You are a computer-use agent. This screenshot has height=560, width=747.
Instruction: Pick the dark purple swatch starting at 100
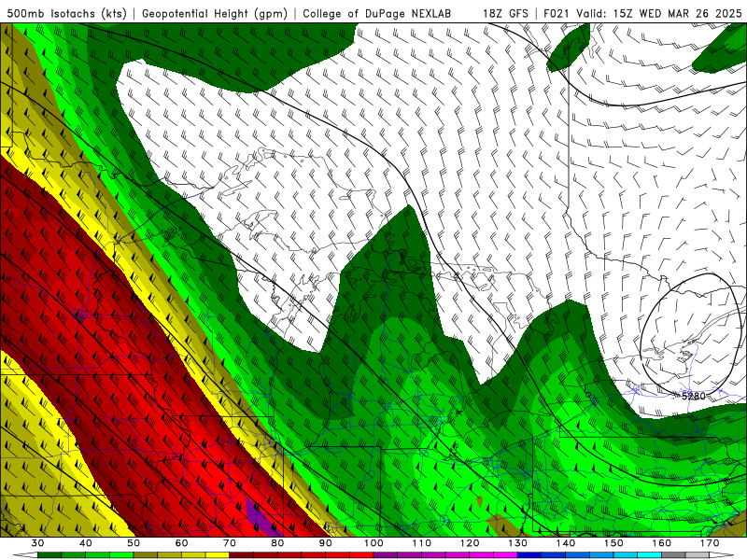click(386, 555)
